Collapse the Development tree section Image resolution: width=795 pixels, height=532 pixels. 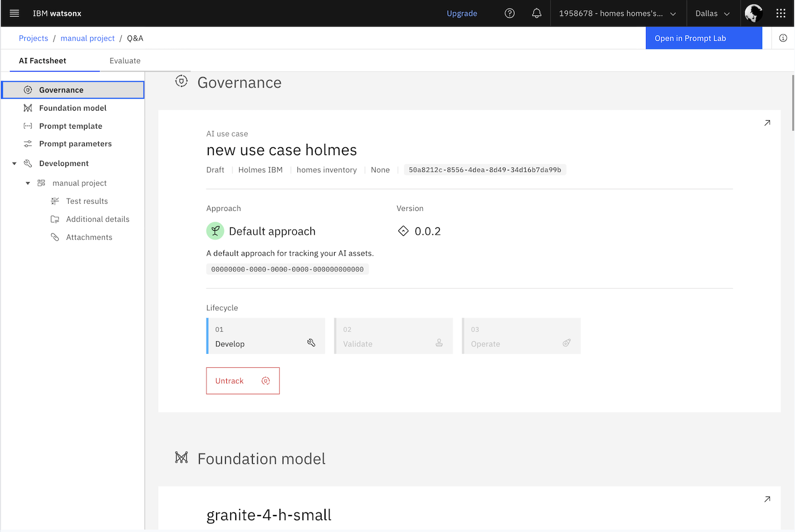pyautogui.click(x=14, y=164)
